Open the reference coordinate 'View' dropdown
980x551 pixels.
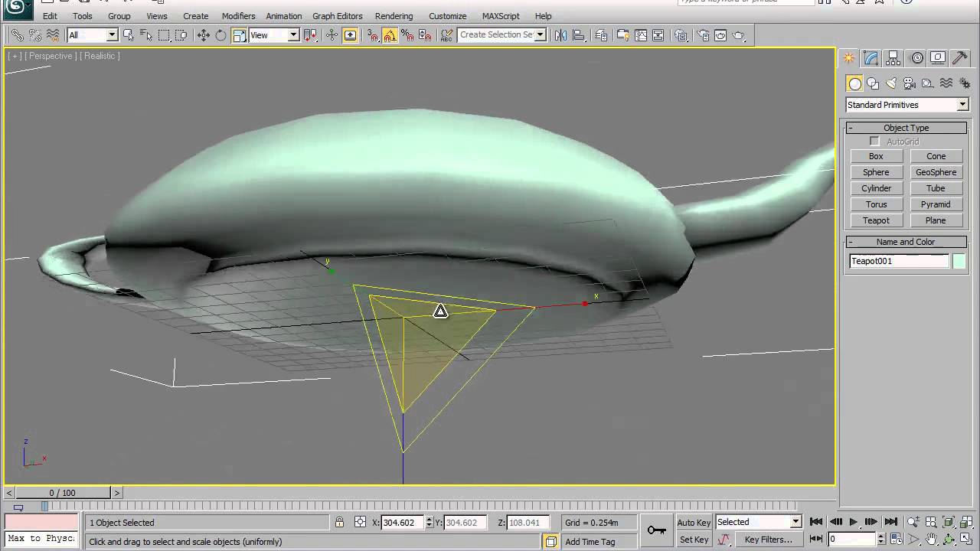point(292,35)
